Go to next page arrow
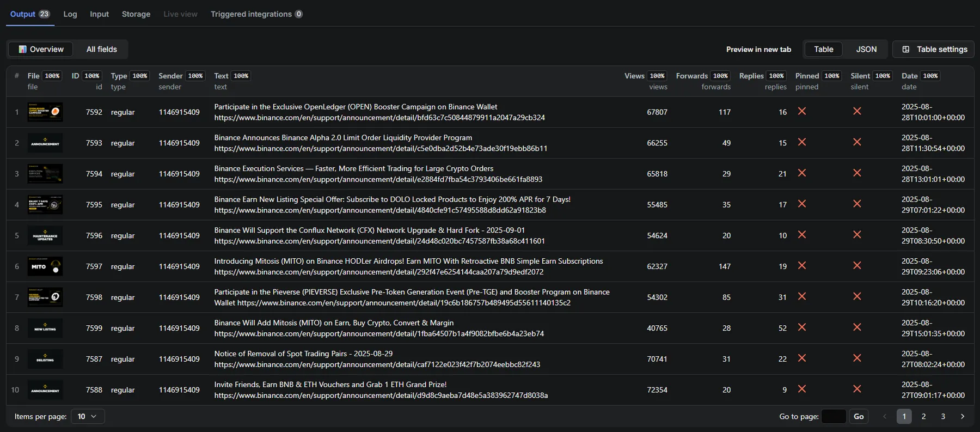The image size is (980, 432). [963, 416]
